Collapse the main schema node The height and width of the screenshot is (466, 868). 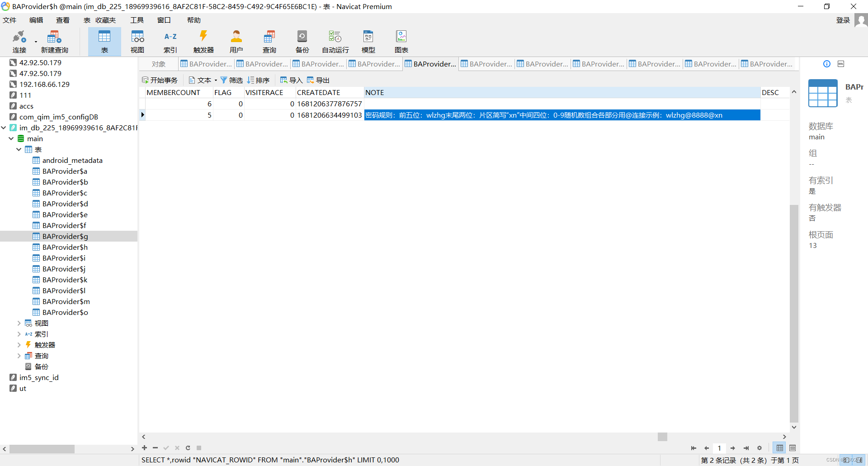point(11,138)
